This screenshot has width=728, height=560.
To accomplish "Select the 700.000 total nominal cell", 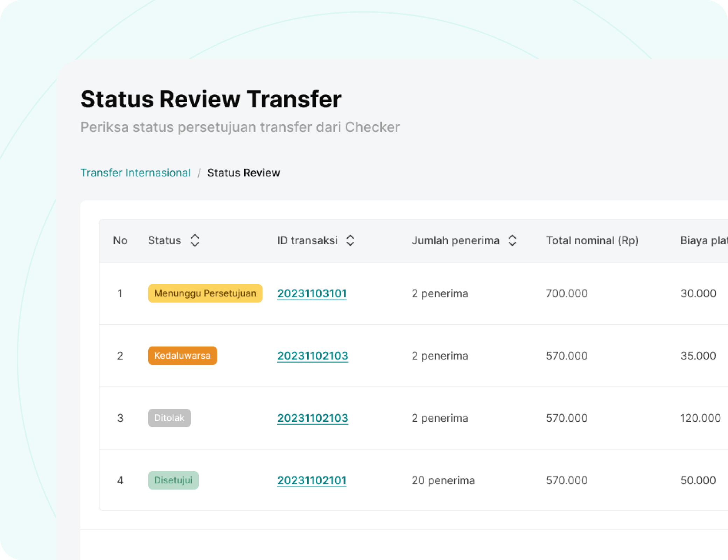I will point(567,293).
